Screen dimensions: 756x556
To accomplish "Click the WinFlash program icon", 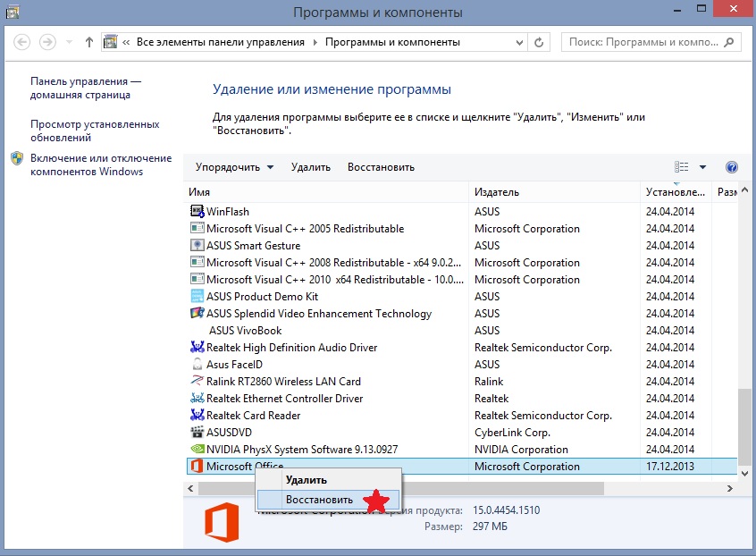I will (x=197, y=211).
